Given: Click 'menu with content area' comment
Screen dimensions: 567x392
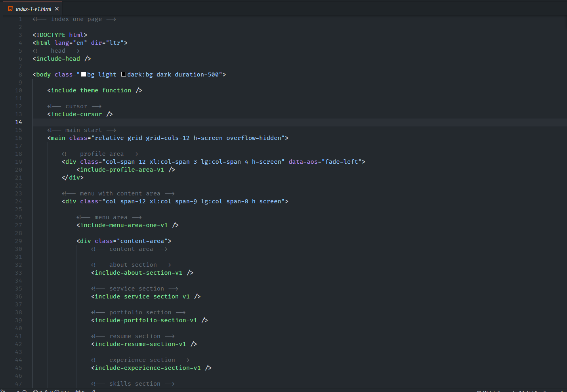Looking at the screenshot, I should (x=118, y=193).
